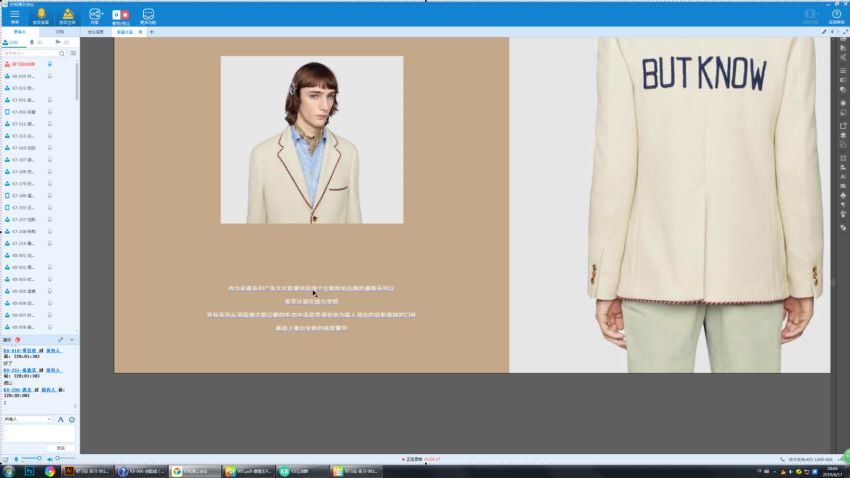
Task: Add a new tab with plus button
Action: pos(151,32)
